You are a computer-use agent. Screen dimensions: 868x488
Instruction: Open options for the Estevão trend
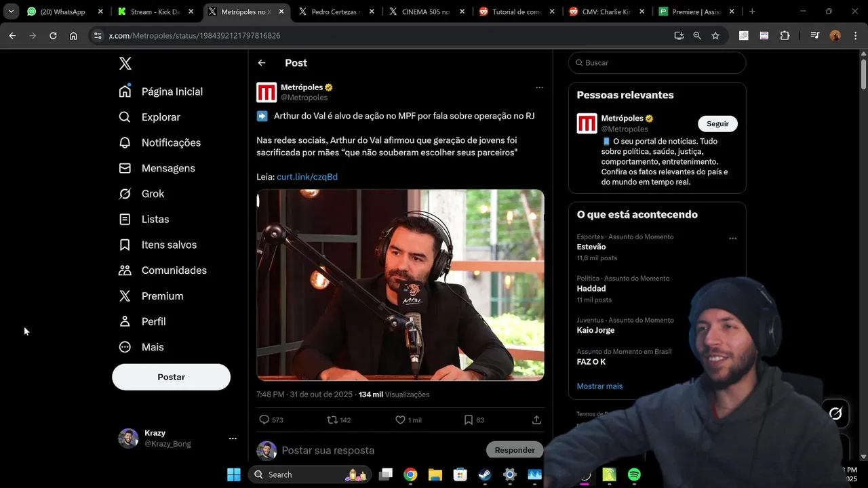coord(732,239)
